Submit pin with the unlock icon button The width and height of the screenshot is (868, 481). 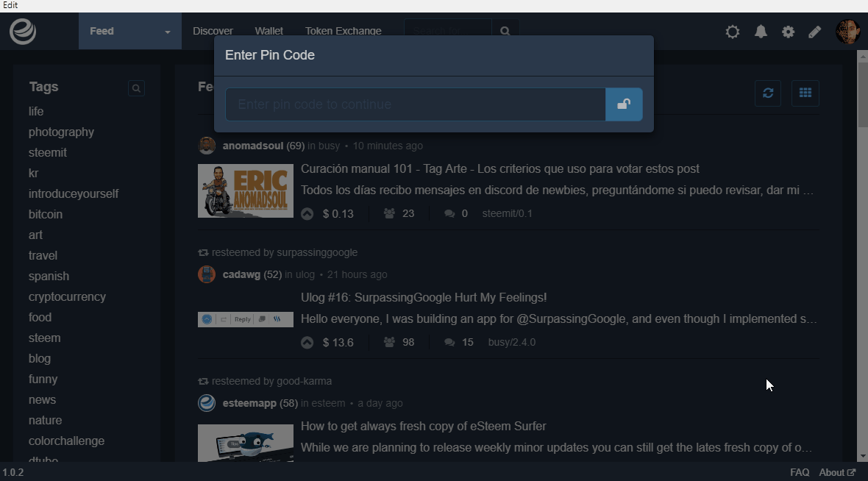624,104
